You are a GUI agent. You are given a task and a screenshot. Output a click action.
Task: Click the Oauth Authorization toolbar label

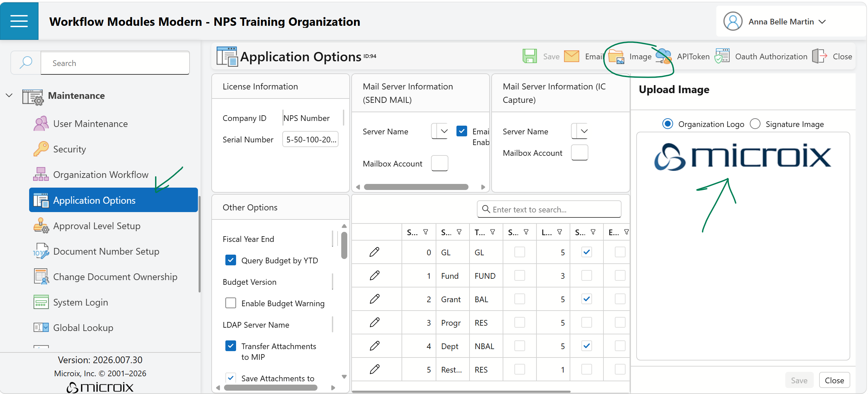click(771, 56)
